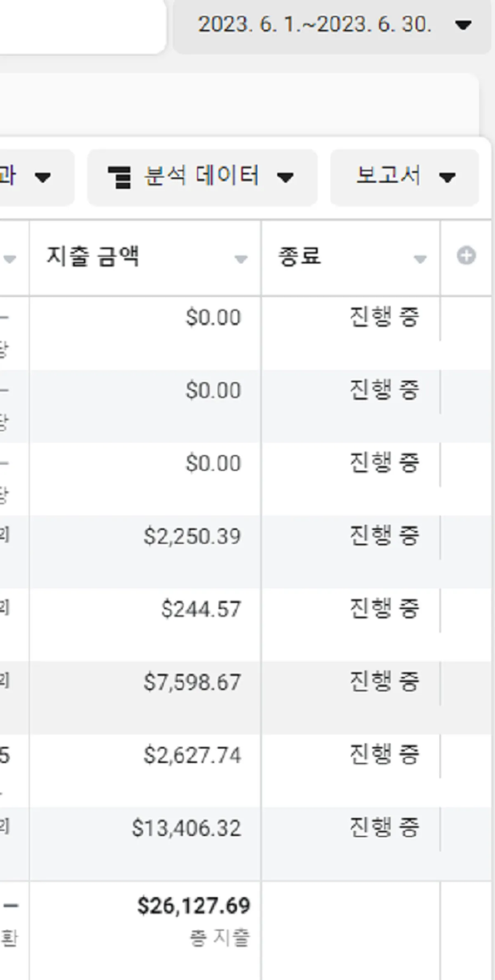Image resolution: width=495 pixels, height=980 pixels.
Task: Select the $2,250.39 amount spent cell
Action: pyautogui.click(x=192, y=537)
